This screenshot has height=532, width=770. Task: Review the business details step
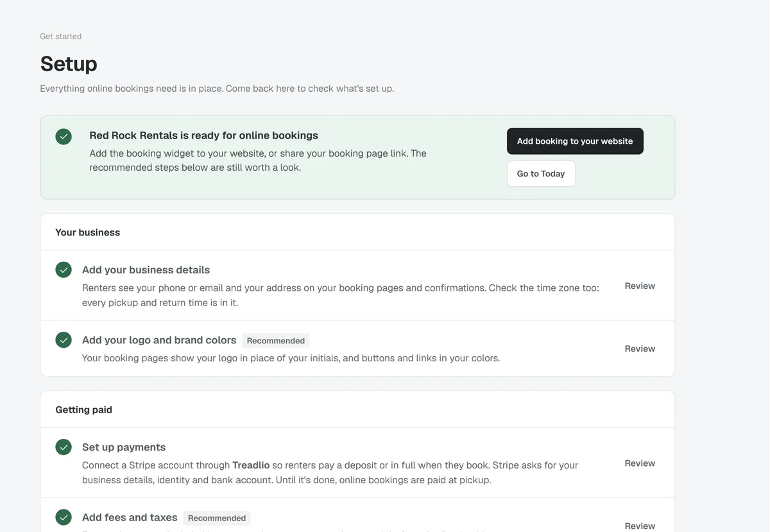(640, 286)
